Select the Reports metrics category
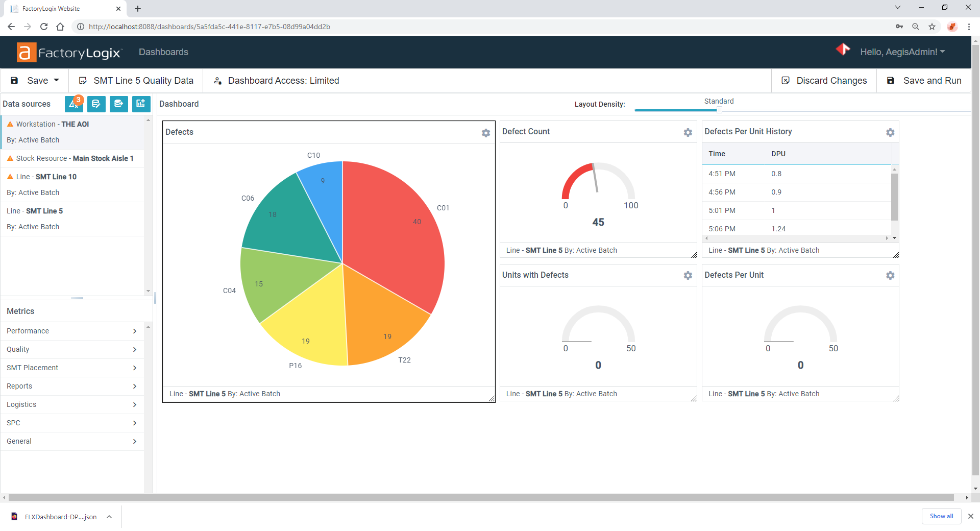Image resolution: width=980 pixels, height=531 pixels. (x=71, y=386)
